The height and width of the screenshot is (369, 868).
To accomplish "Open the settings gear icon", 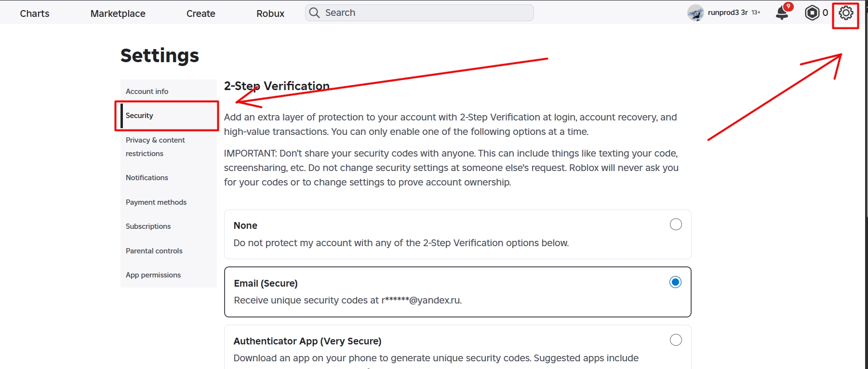I will tap(846, 13).
